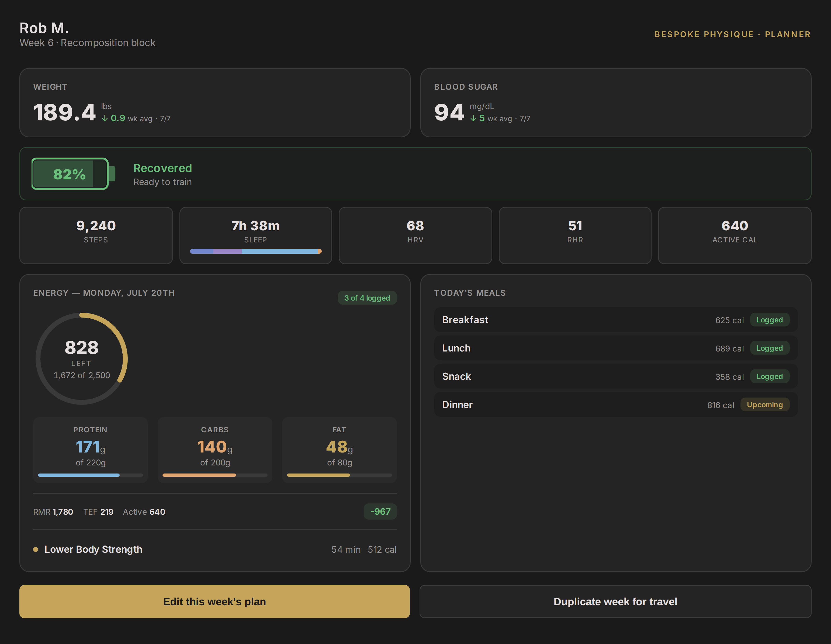Open the Weight card showing 189.4 lbs
831x644 pixels.
[215, 103]
